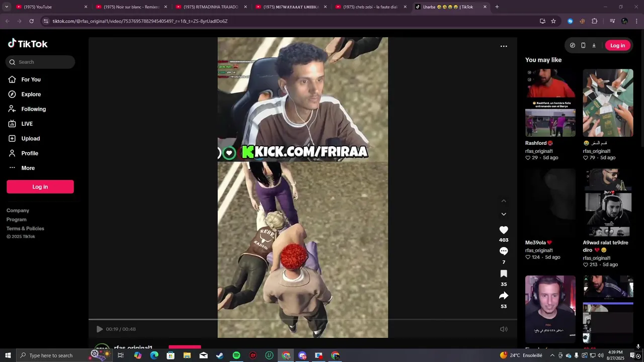Image resolution: width=644 pixels, height=362 pixels.
Task: Open the Chrome three-dot menu
Action: tap(636, 21)
